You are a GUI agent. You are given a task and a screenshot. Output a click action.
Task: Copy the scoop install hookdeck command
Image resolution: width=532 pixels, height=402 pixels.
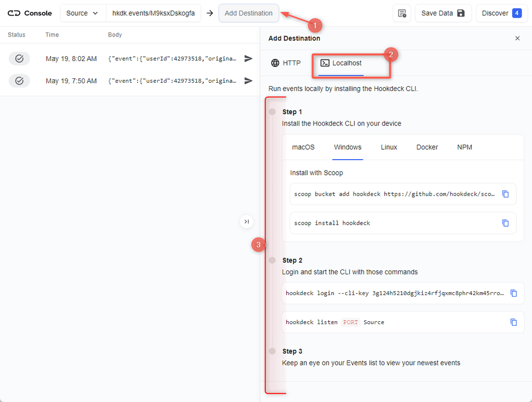[x=505, y=223]
